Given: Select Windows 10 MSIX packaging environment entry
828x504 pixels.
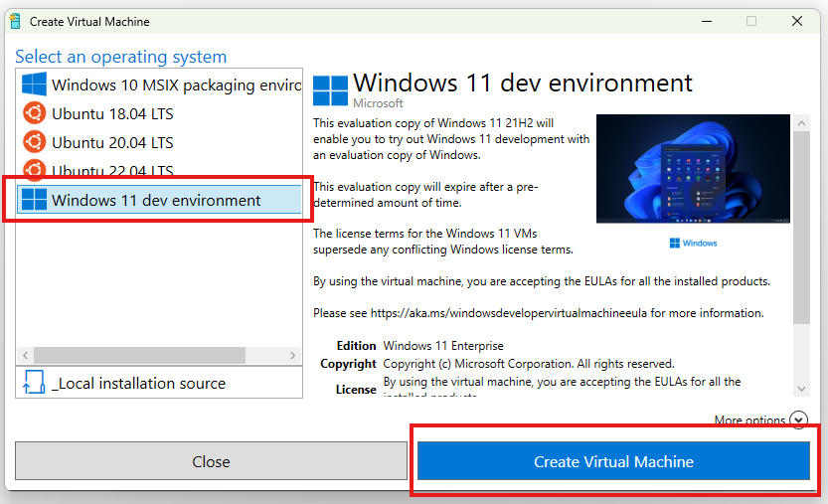Looking at the screenshot, I should 159,84.
